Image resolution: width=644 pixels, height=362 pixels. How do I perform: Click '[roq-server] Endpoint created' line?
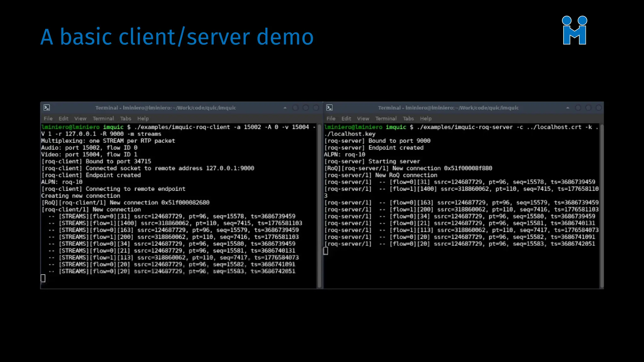[x=374, y=148]
